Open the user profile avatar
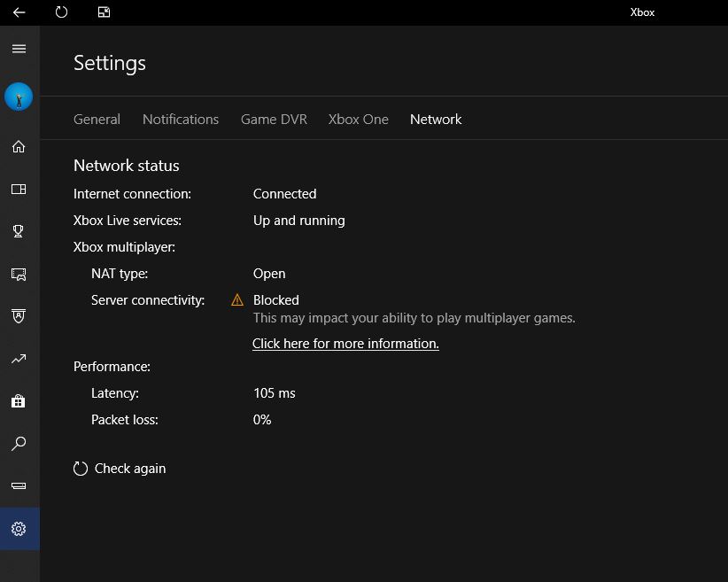This screenshot has width=728, height=582. [x=19, y=97]
